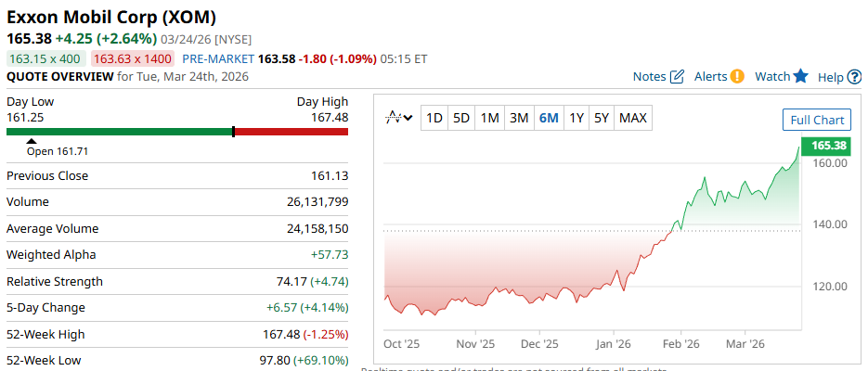
Task: Select the 1M time period
Action: (490, 118)
